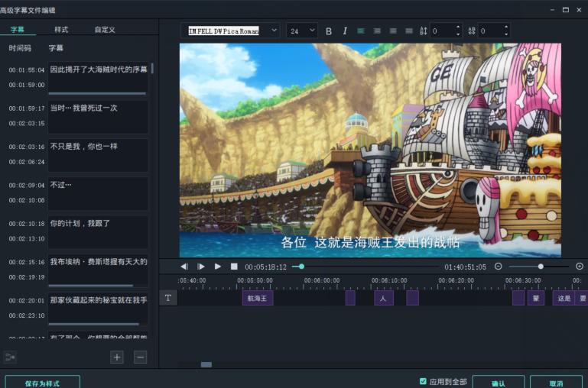Decrease the line spacing value
This screenshot has width=588, height=388.
(x=458, y=34)
